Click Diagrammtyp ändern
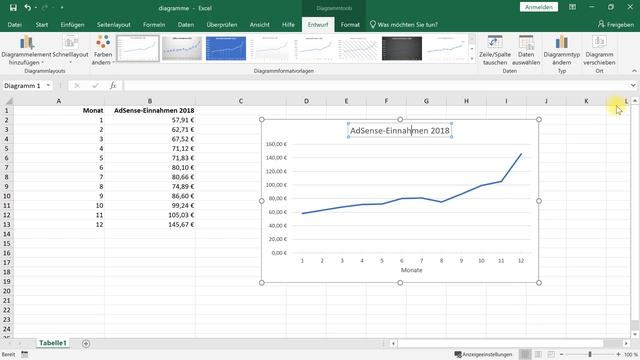Viewport: 640px width, 360px height. coord(562,50)
